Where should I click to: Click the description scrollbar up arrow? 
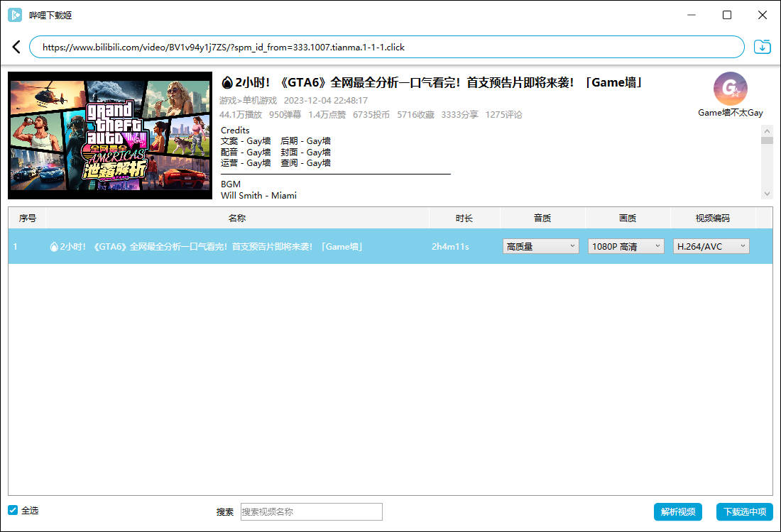[767, 131]
